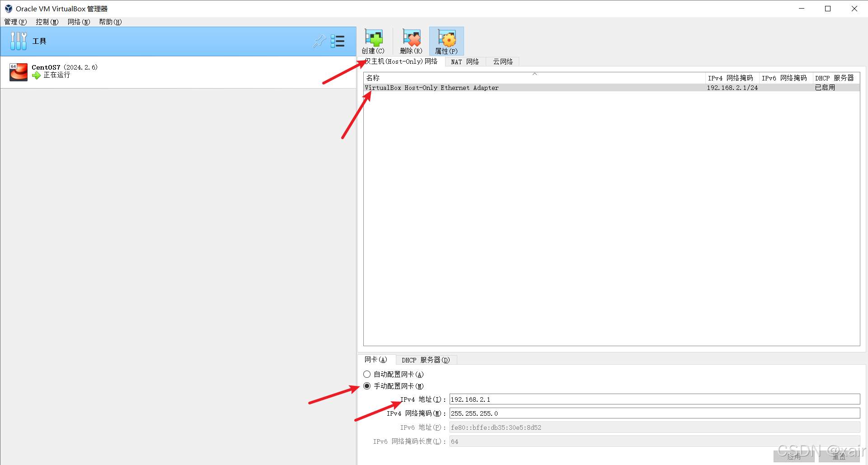
Task: Open the Tools list menu icon
Action: (338, 41)
